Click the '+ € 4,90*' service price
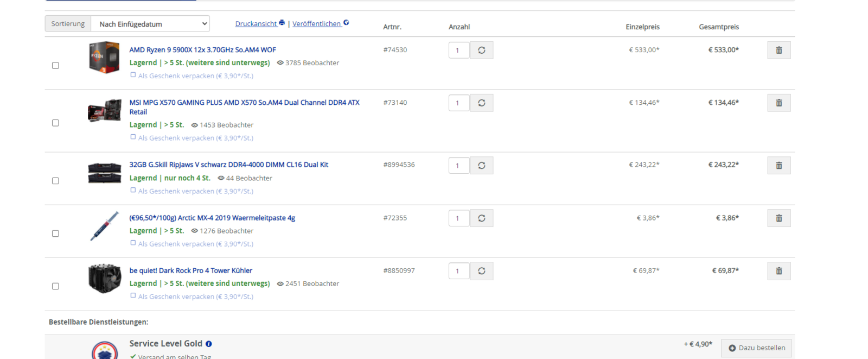Screen dimensions: 868x359 click(x=698, y=344)
